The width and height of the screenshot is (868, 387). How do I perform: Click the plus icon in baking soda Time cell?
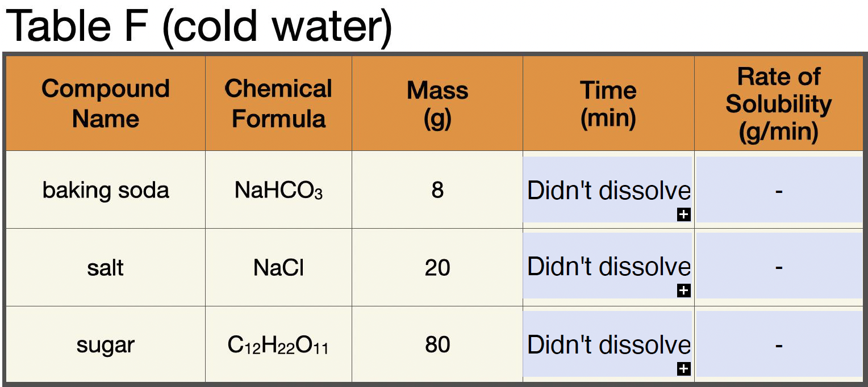point(684,214)
